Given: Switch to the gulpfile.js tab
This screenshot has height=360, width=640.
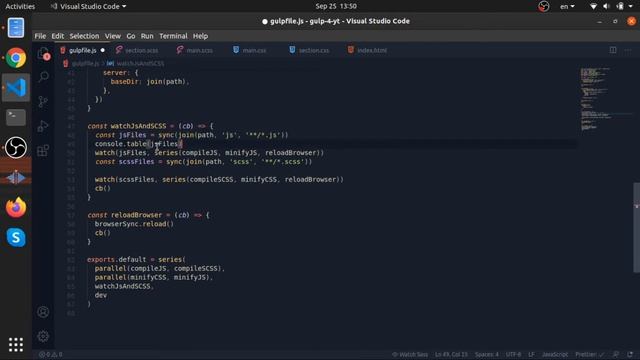Looking at the screenshot, I should coord(82,50).
